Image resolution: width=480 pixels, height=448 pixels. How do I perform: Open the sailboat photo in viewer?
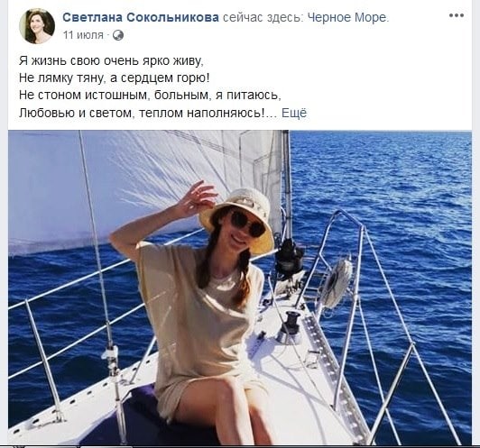click(240, 288)
